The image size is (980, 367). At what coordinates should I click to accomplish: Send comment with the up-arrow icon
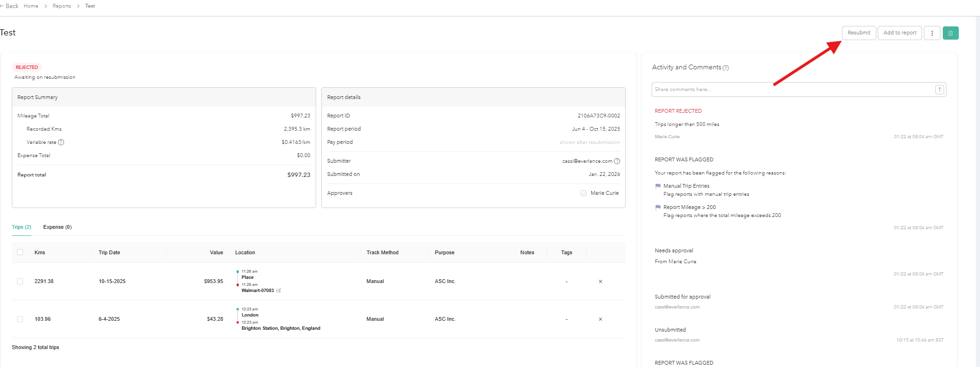[939, 90]
